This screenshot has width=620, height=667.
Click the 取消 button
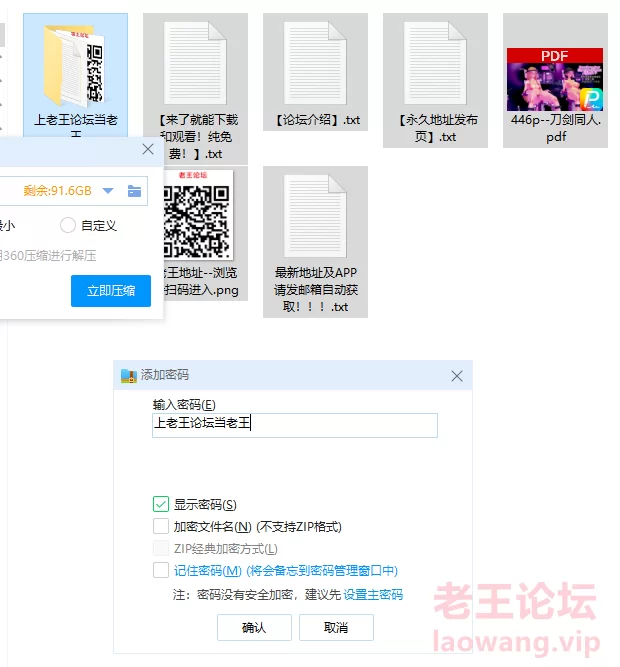(336, 627)
